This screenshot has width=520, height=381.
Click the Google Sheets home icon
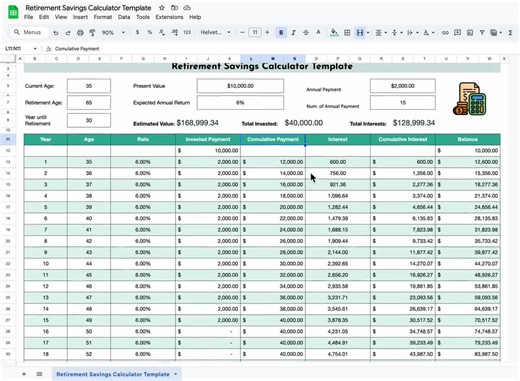[x=13, y=12]
